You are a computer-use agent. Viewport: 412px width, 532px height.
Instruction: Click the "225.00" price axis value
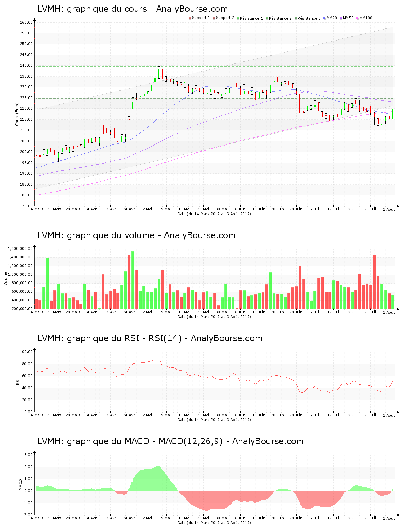[x=26, y=98]
